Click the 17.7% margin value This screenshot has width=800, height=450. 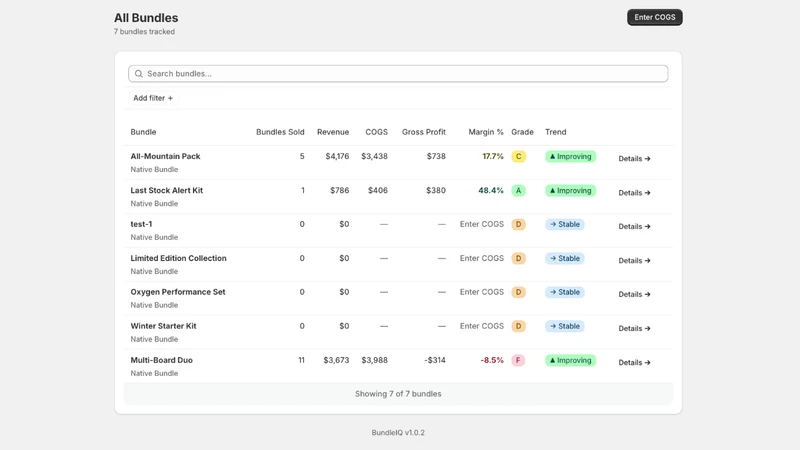pos(493,156)
